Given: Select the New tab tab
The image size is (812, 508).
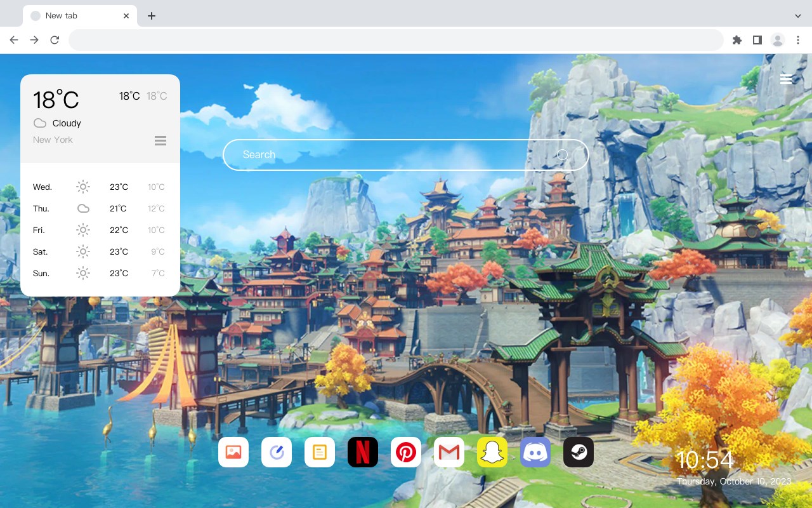Looking at the screenshot, I should coord(80,16).
